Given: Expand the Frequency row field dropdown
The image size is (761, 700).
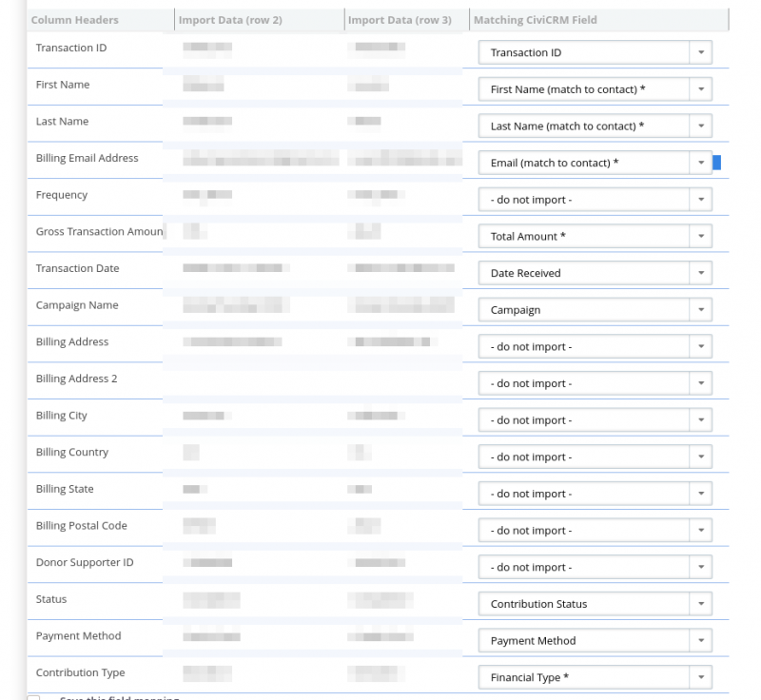Looking at the screenshot, I should 595,200.
